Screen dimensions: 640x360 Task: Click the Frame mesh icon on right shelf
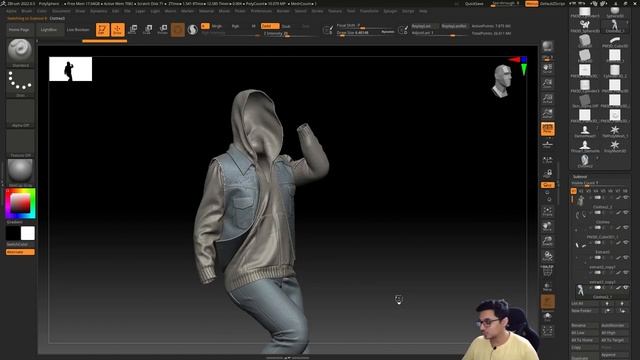(x=547, y=211)
